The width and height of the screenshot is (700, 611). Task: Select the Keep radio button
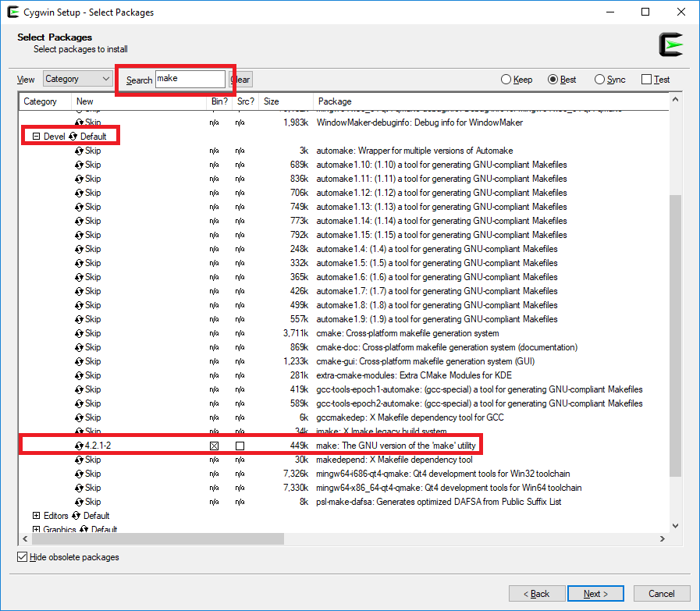506,80
